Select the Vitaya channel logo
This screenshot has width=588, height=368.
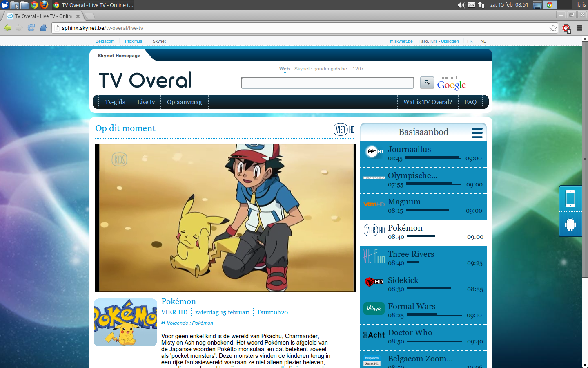click(374, 308)
